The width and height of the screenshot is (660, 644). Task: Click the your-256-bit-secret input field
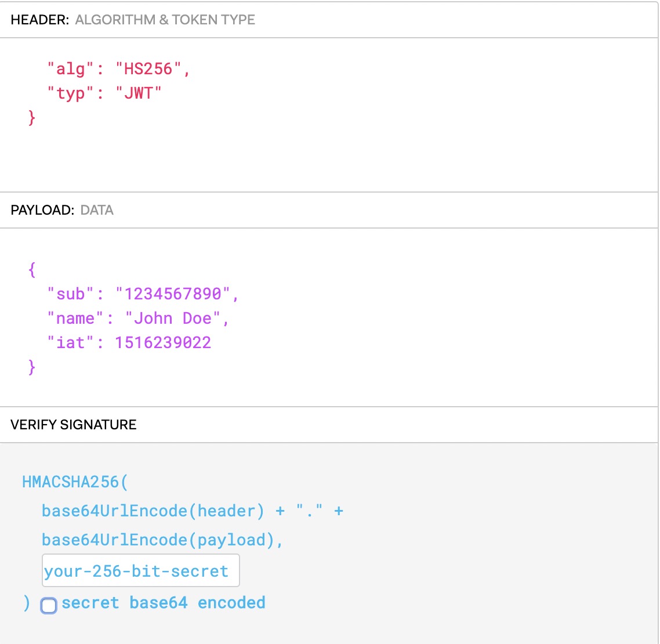click(140, 571)
